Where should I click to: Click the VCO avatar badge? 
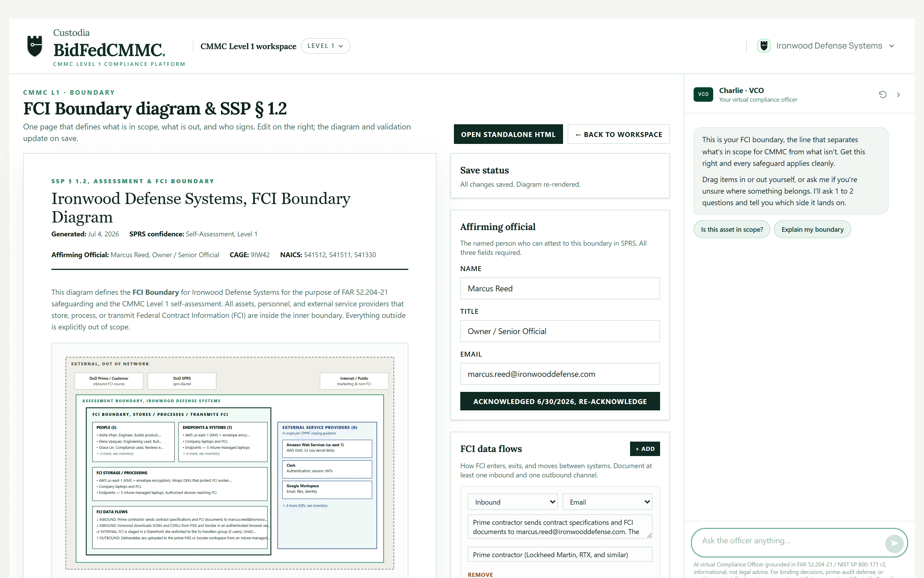703,95
